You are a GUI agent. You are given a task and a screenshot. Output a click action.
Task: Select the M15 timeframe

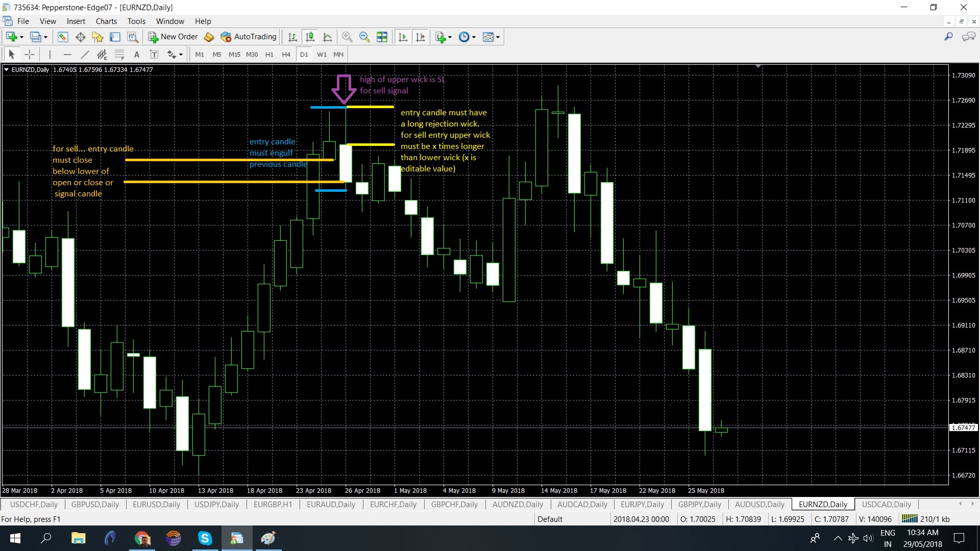click(234, 54)
